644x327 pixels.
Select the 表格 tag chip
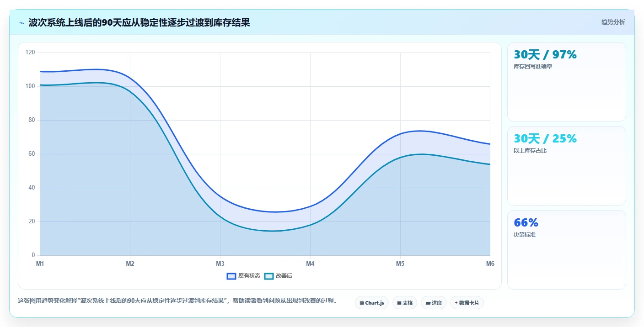click(x=405, y=303)
